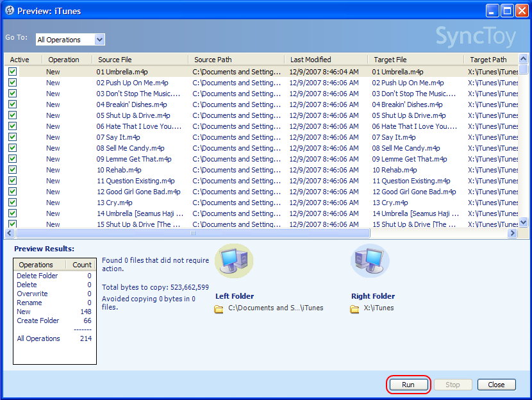Uncheck the Active box for 02 Push Up On Me.m4p

[x=13, y=83]
